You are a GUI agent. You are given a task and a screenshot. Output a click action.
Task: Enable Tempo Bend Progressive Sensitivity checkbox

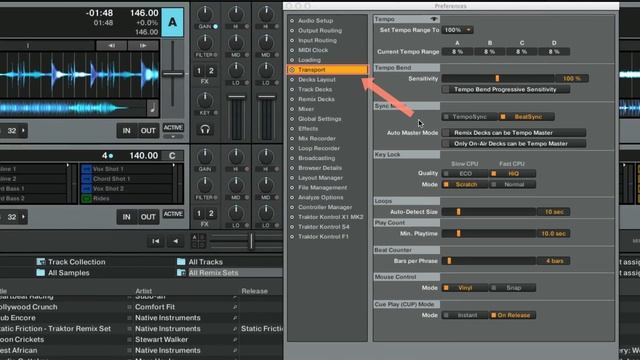[x=446, y=89]
